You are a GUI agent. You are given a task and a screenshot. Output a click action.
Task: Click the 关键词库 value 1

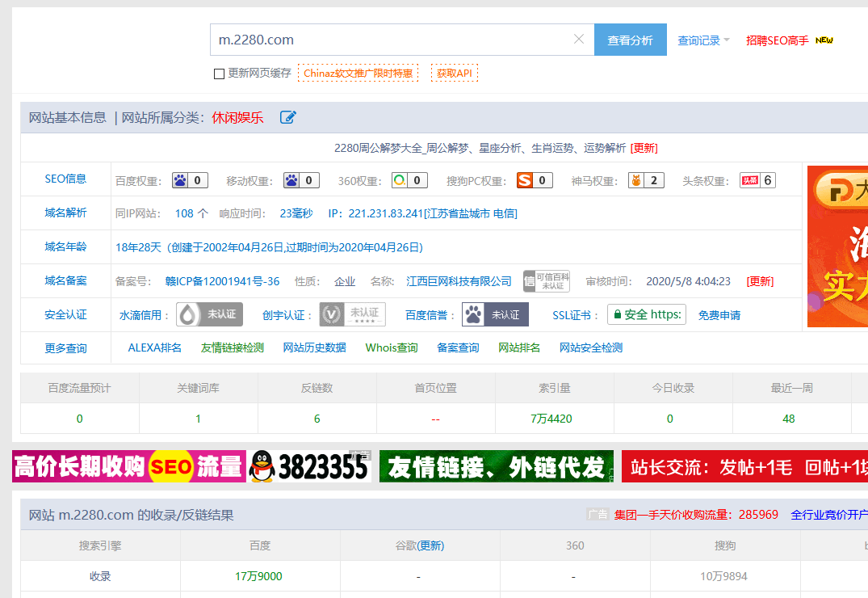coord(198,419)
